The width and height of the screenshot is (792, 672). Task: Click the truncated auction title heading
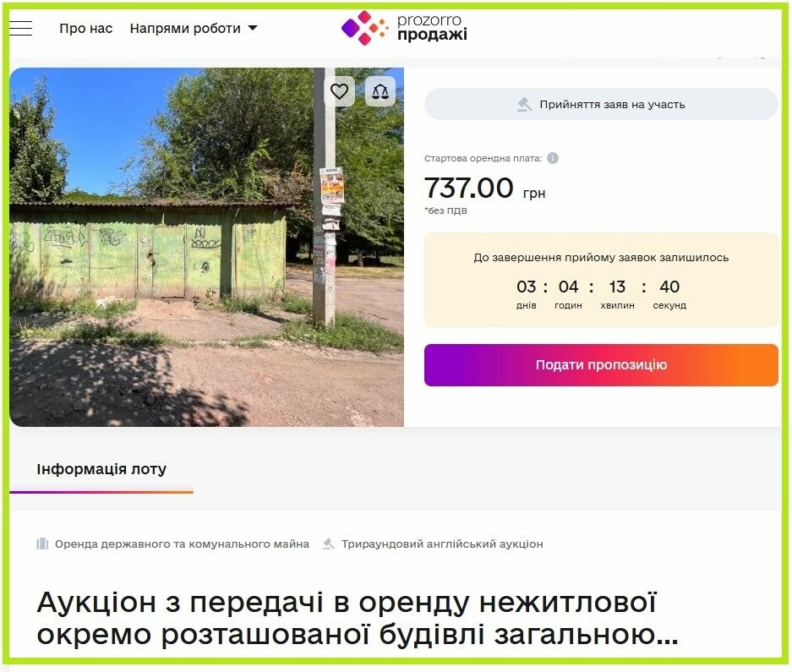point(357,618)
